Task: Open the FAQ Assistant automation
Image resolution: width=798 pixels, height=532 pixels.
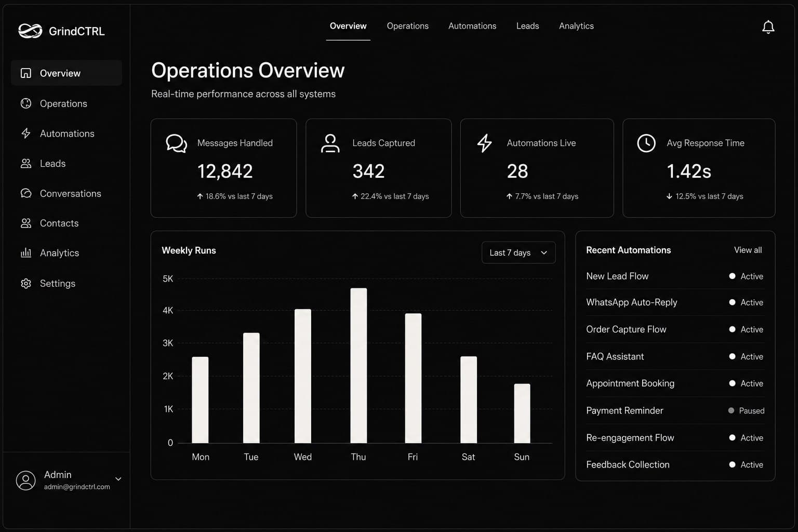Action: pyautogui.click(x=675, y=356)
